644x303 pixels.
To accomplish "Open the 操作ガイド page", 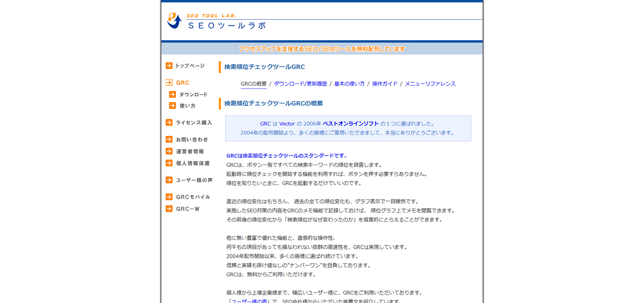I will tap(384, 83).
